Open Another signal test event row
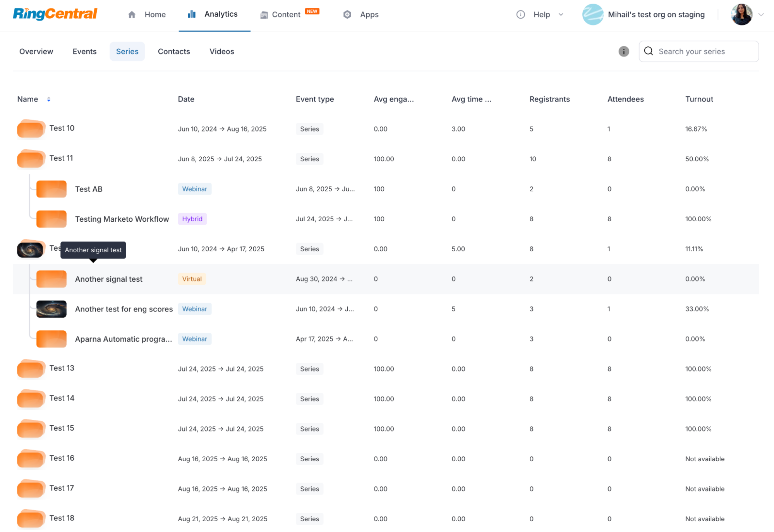 tap(386, 279)
